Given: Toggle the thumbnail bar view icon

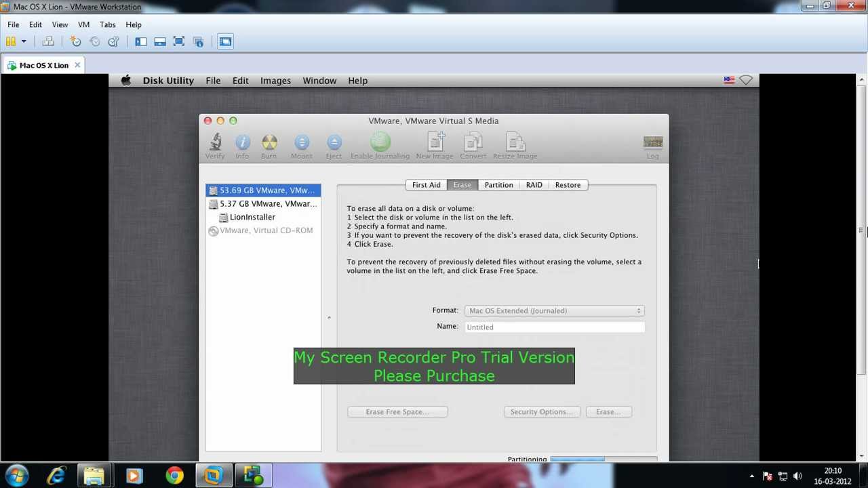Looking at the screenshot, I should pyautogui.click(x=160, y=41).
